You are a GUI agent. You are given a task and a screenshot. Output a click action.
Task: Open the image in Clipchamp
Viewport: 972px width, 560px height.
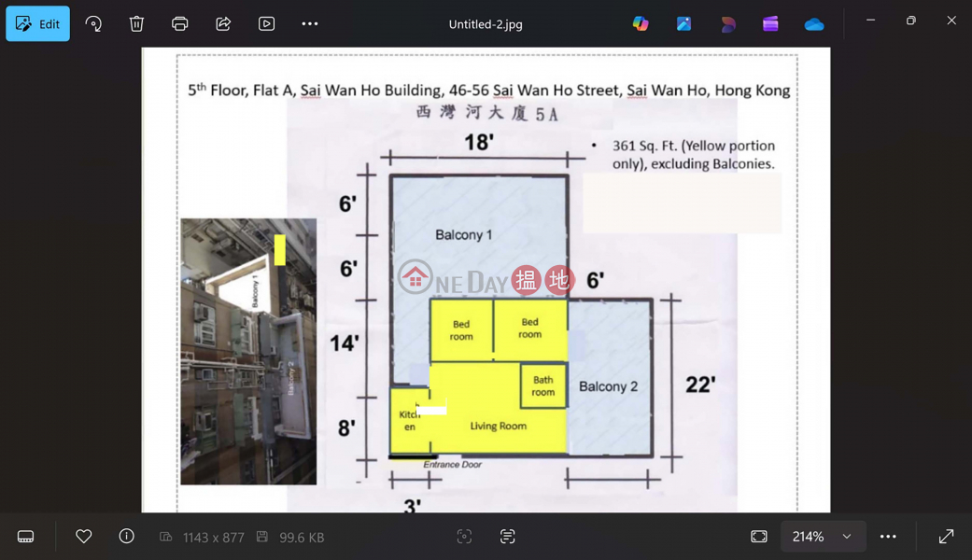(x=770, y=23)
